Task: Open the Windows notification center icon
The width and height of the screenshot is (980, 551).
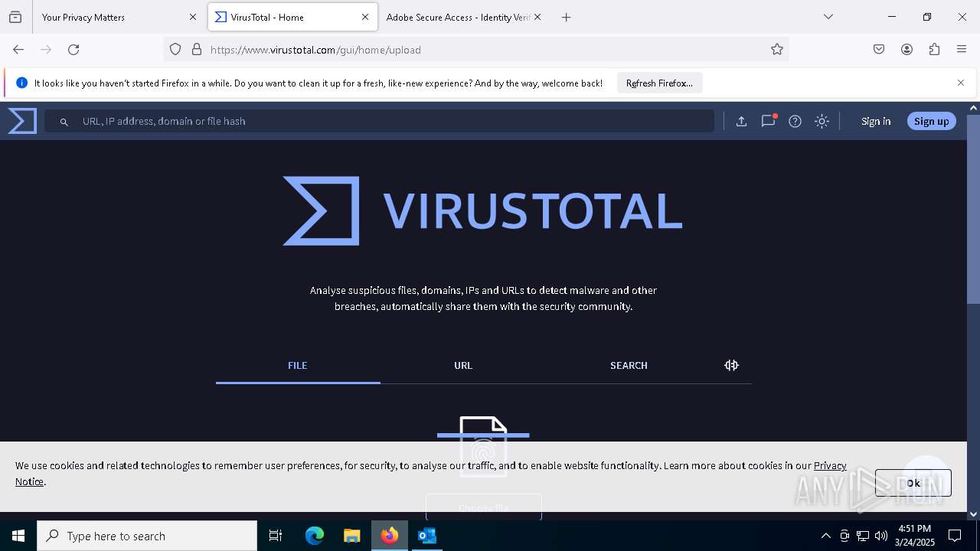Action: [x=955, y=536]
